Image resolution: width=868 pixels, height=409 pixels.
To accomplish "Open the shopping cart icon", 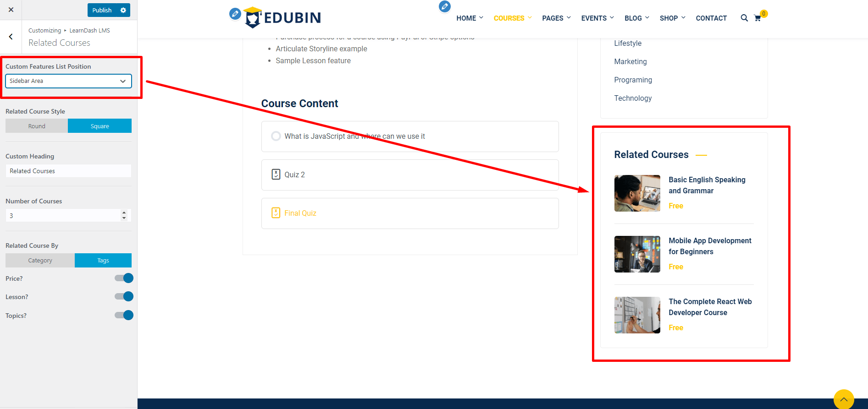I will point(757,18).
